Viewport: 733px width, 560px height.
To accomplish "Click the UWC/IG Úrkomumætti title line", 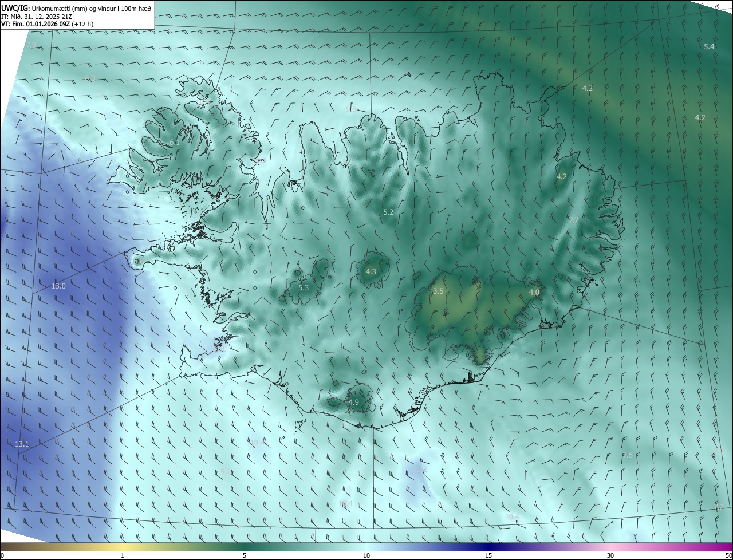I will coord(76,8).
